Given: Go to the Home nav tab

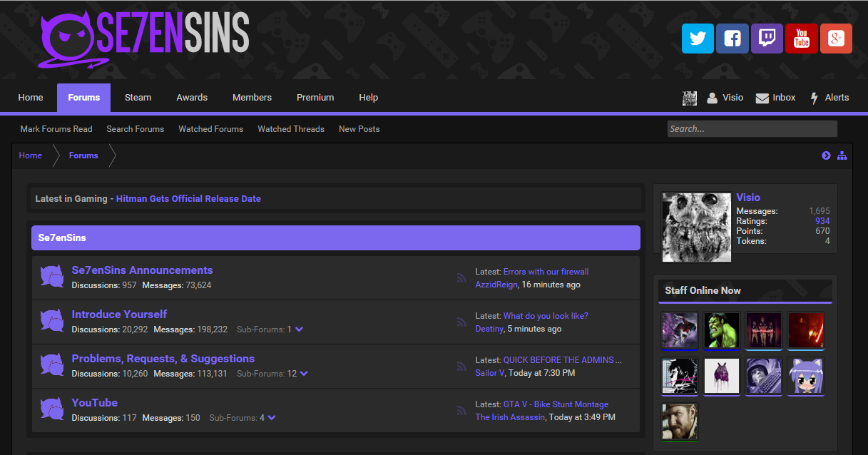Looking at the screenshot, I should 31,98.
